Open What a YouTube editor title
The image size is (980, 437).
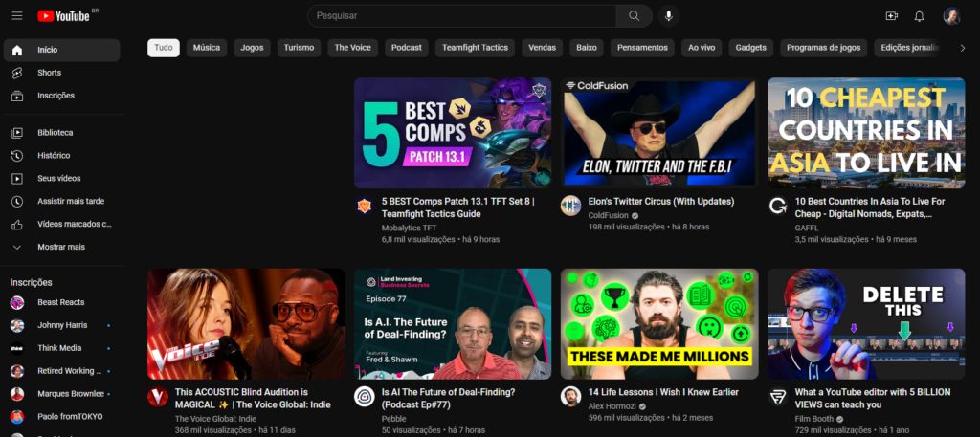tap(873, 399)
